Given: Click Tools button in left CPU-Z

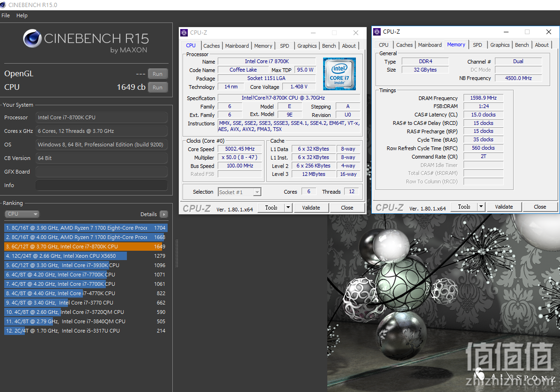Looking at the screenshot, I should (271, 208).
